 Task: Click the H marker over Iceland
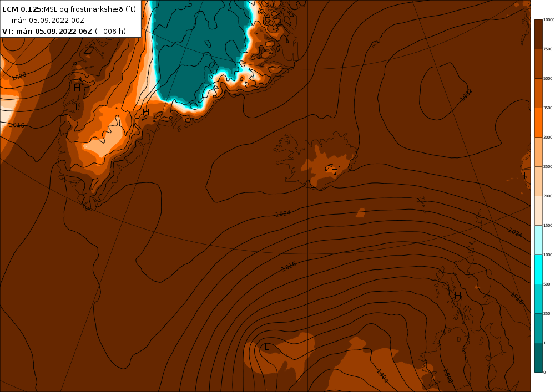coord(335,170)
